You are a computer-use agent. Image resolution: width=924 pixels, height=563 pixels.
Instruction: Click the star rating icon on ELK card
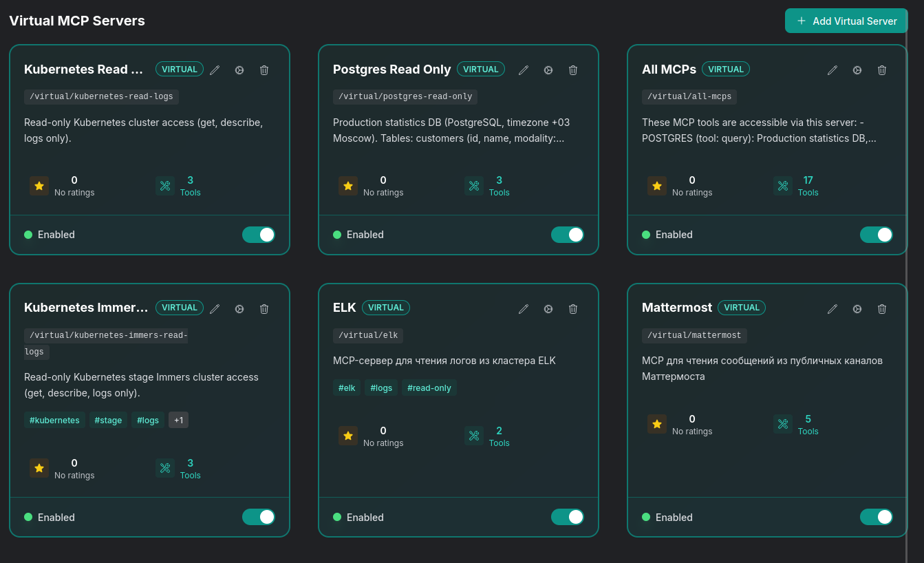(348, 436)
